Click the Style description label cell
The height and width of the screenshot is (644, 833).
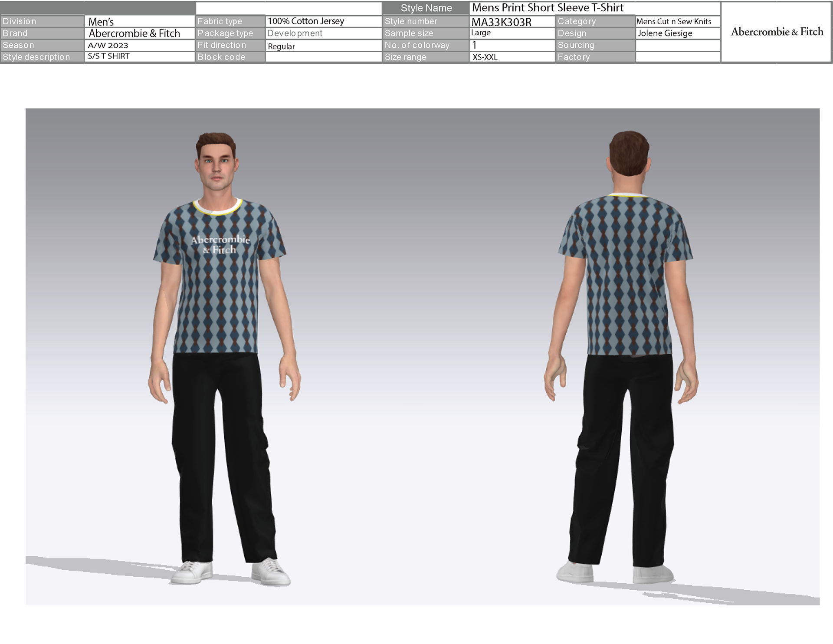36,57
